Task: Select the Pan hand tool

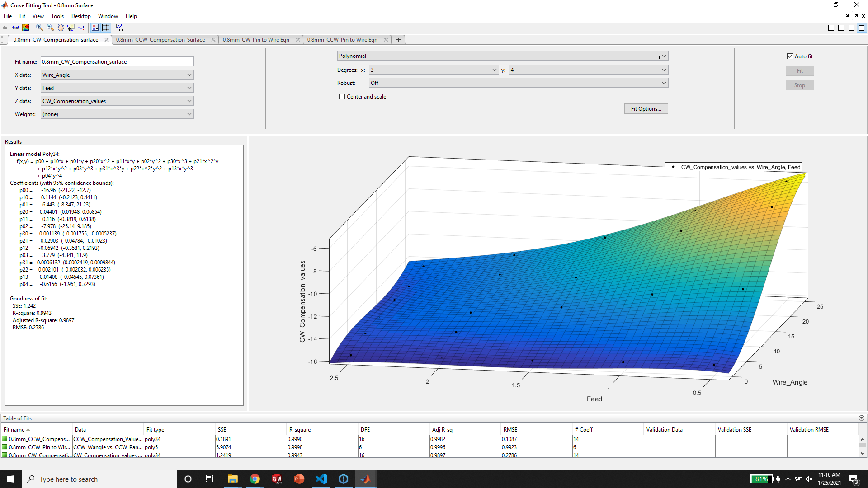Action: coord(61,28)
